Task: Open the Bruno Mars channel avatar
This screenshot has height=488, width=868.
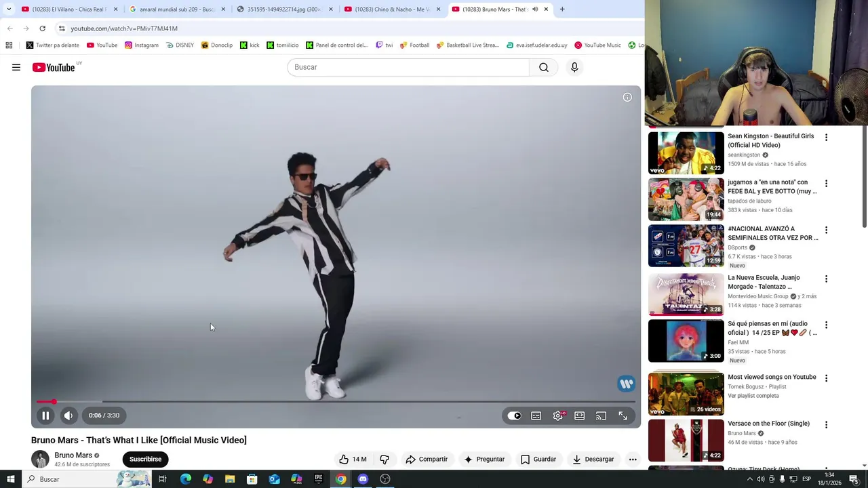Action: [x=40, y=459]
